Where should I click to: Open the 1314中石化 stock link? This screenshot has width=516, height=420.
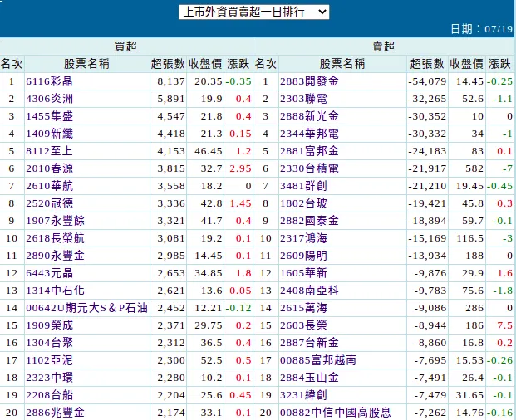pos(56,291)
